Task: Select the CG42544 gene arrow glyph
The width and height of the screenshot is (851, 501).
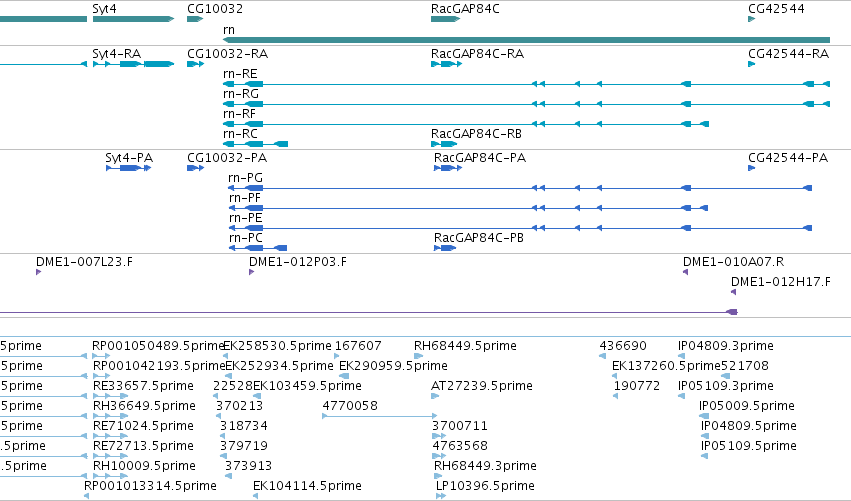Action: tap(752, 19)
